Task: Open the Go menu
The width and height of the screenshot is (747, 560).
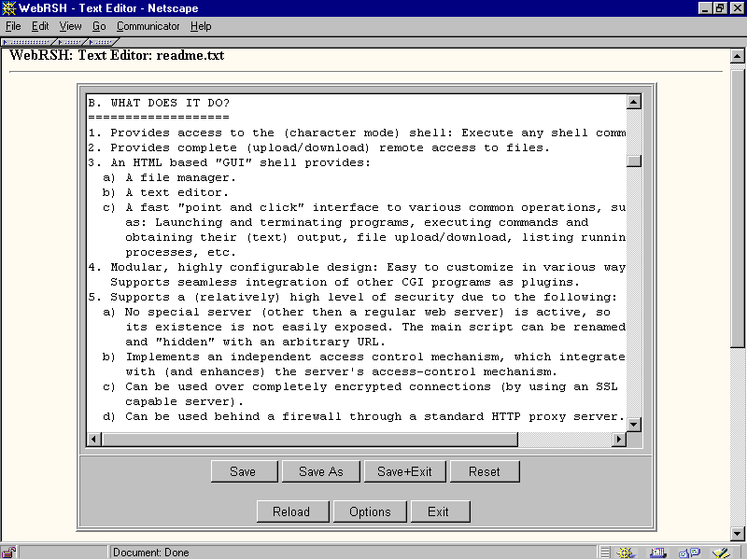Action: pos(99,26)
